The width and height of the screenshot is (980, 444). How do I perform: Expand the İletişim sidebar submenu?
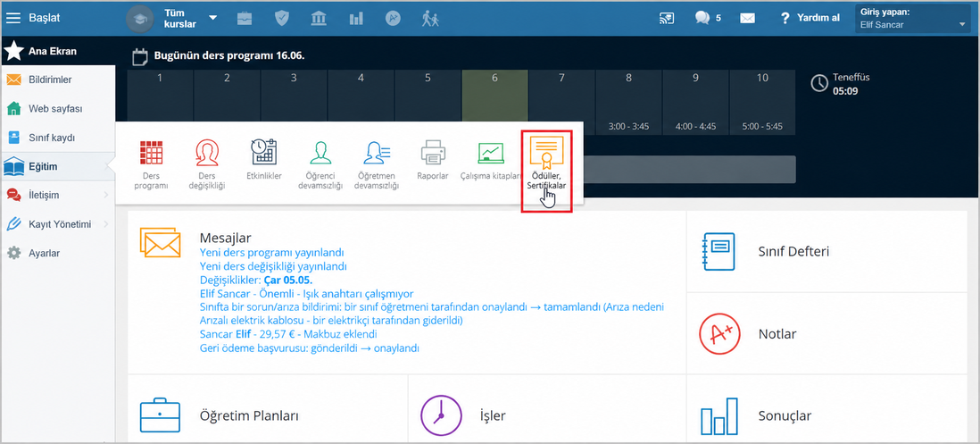coord(57,195)
